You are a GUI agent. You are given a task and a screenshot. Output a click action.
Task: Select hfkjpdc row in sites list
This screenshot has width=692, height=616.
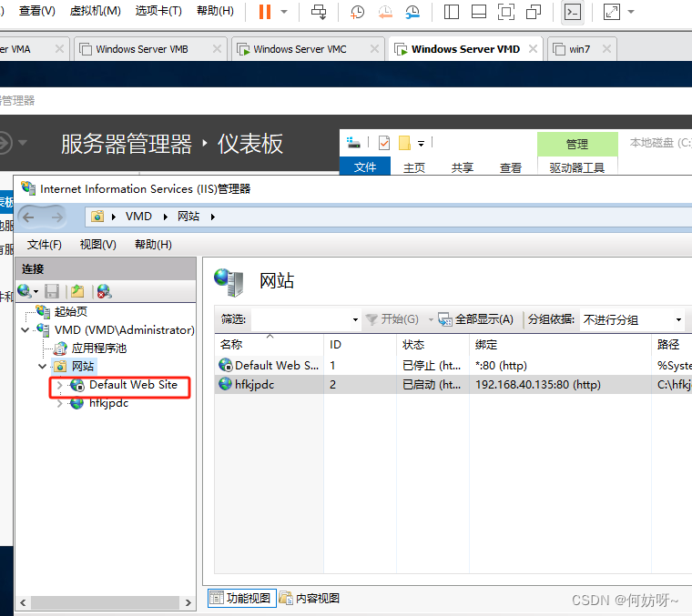point(453,385)
